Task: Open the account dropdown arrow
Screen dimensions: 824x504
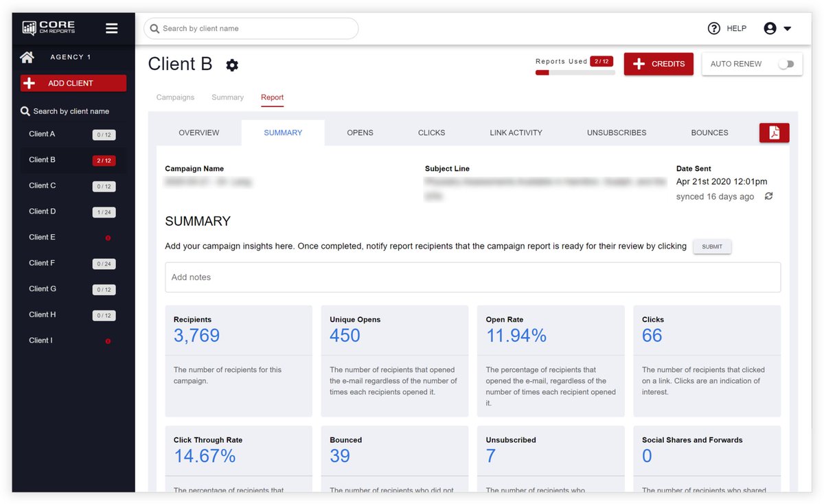Action: pyautogui.click(x=788, y=28)
